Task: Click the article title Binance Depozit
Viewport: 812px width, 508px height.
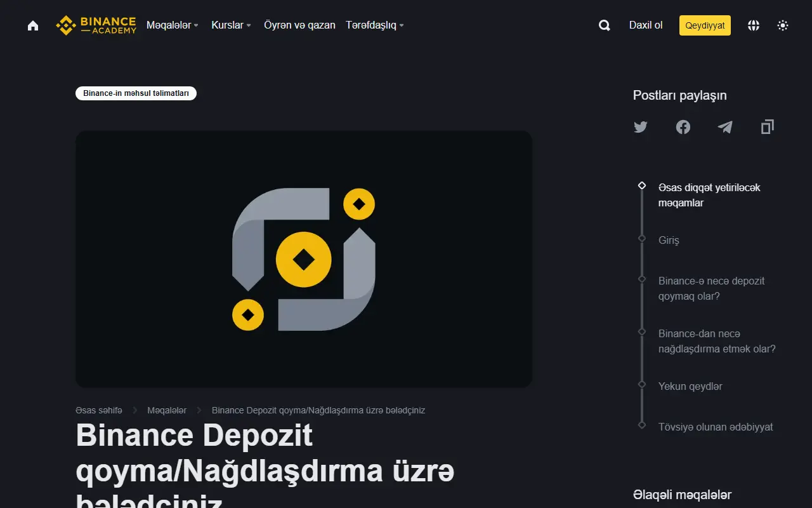Action: 265,465
